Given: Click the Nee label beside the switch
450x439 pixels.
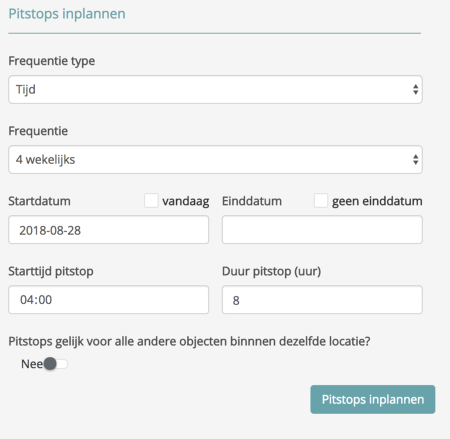Looking at the screenshot, I should [x=32, y=364].
